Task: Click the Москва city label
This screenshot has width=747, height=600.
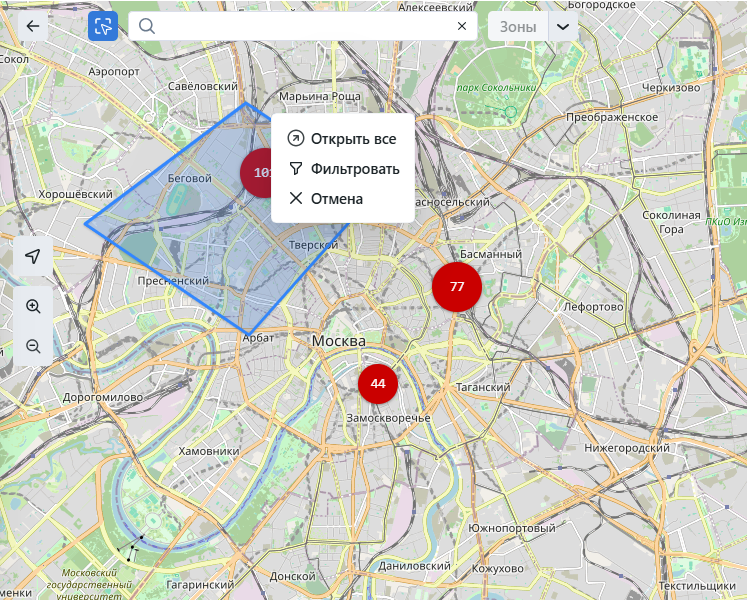Action: [x=338, y=341]
